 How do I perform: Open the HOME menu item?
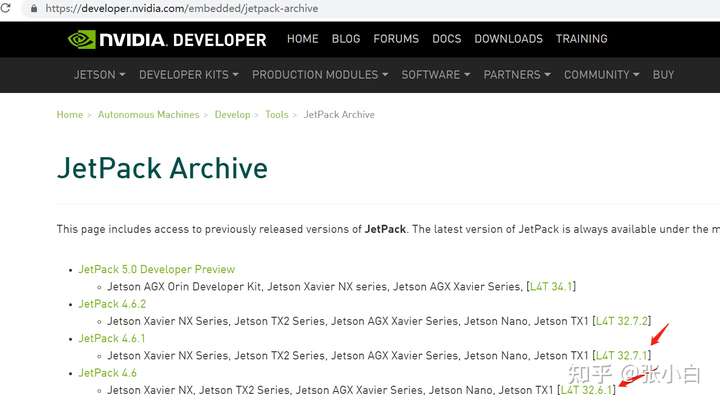pyautogui.click(x=303, y=39)
